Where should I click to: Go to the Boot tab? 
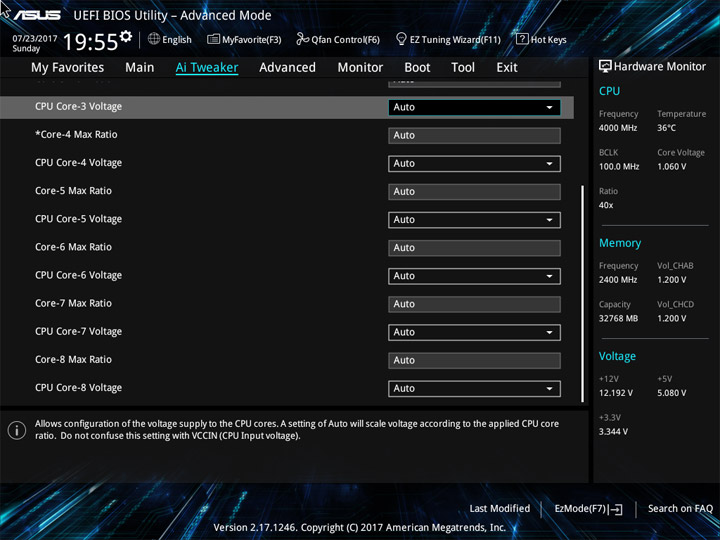coord(417,68)
